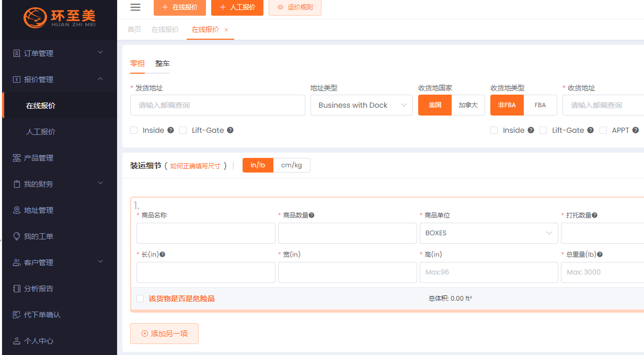
Task: Close the active 在线报价 tab
Action: (226, 30)
